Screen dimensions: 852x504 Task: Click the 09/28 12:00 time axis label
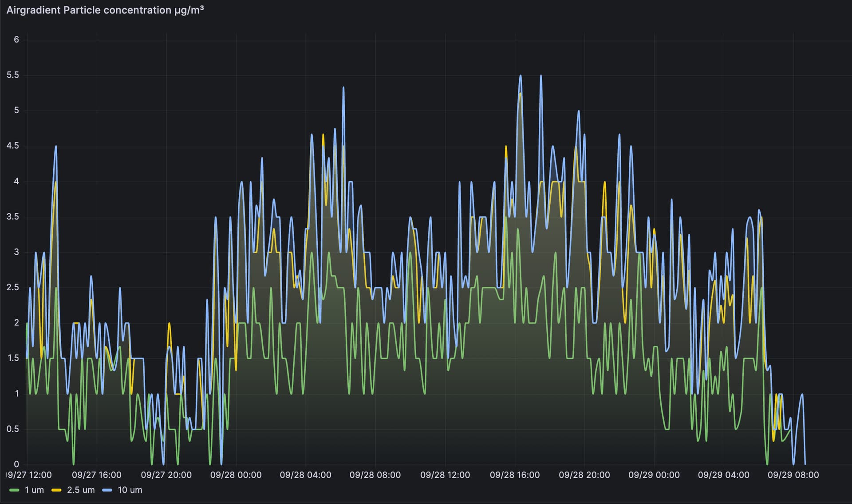(x=445, y=475)
